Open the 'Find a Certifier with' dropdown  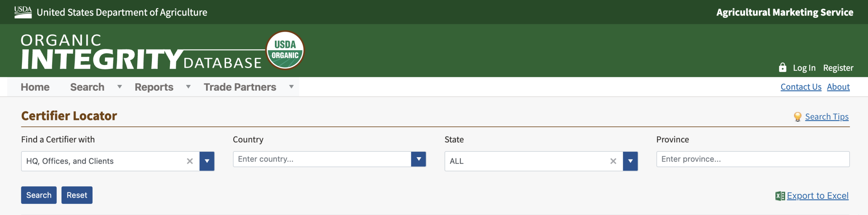pos(207,161)
